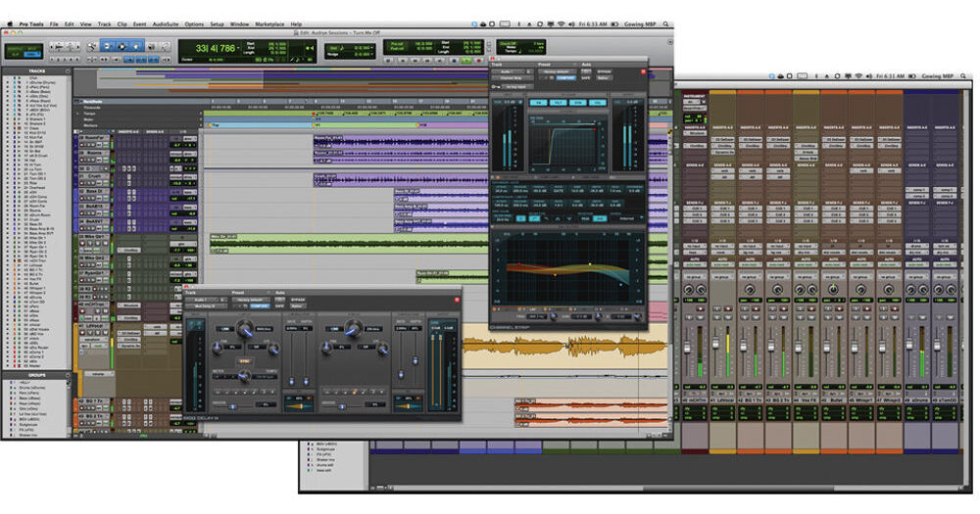This screenshot has height=514, width=980.
Task: Open the Mod Delay preset dropdown
Action: coord(248,298)
